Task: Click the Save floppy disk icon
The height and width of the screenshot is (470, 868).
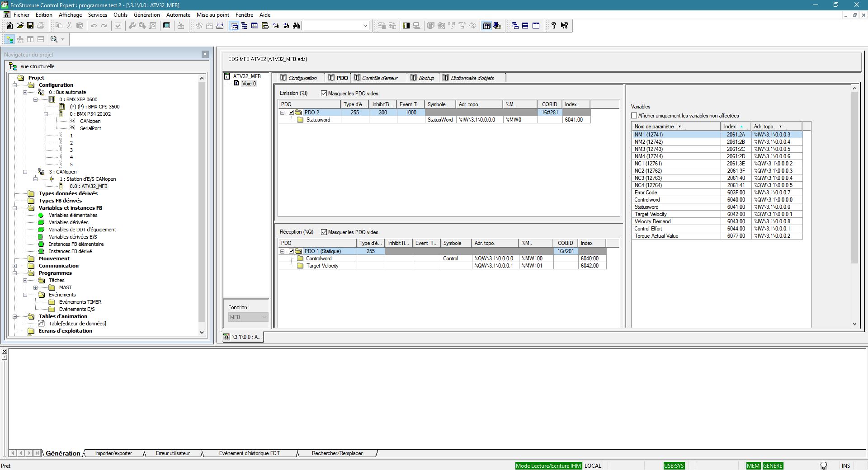Action: pyautogui.click(x=30, y=26)
